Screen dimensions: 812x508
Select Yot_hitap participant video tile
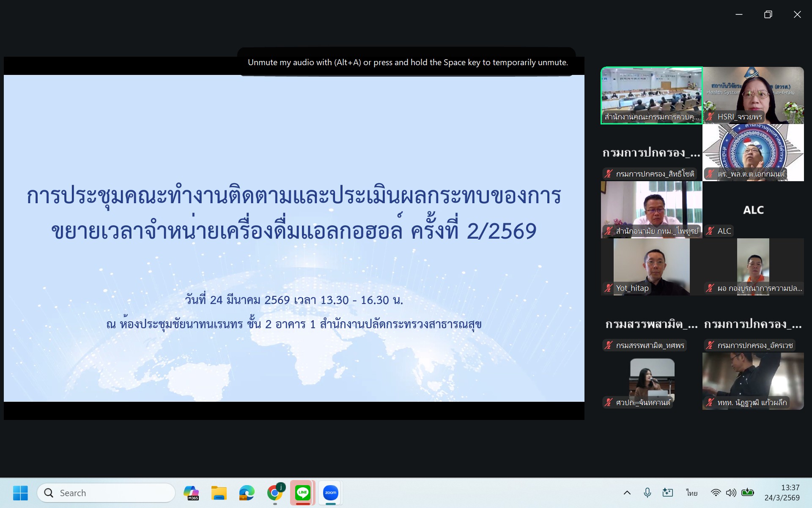coord(651,267)
